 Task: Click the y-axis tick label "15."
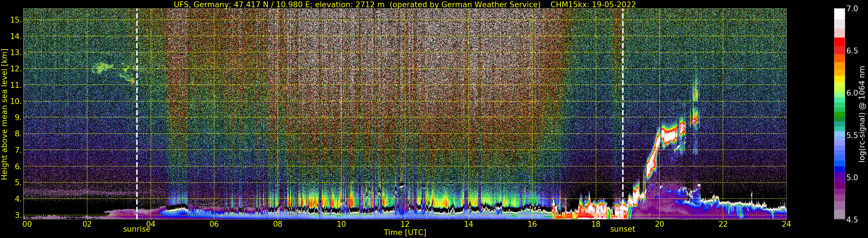click(16, 20)
